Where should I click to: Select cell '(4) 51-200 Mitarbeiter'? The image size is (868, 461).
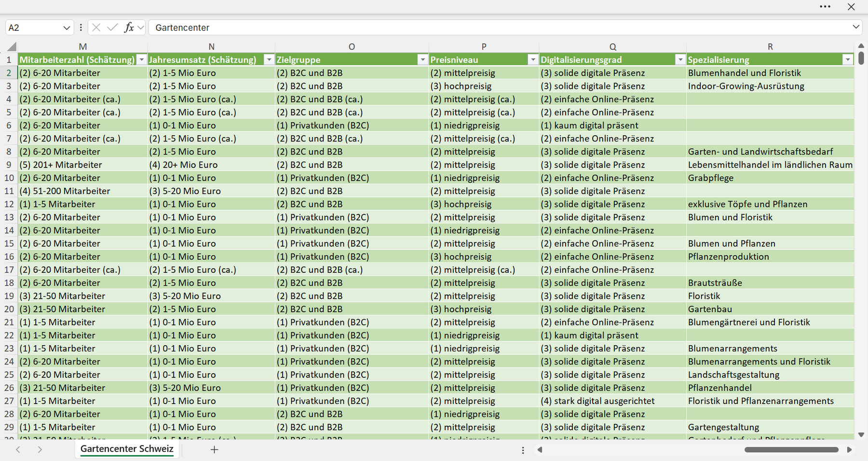[83, 191]
